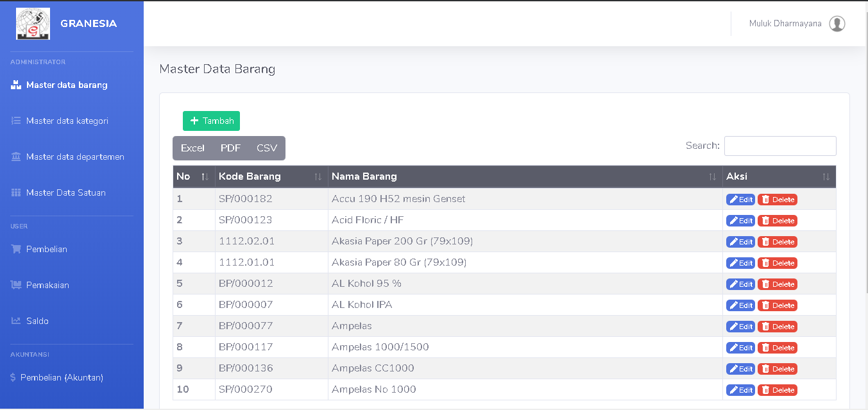The image size is (868, 410).
Task: Delete Akasia Paper 200 Gr row
Action: tap(778, 242)
